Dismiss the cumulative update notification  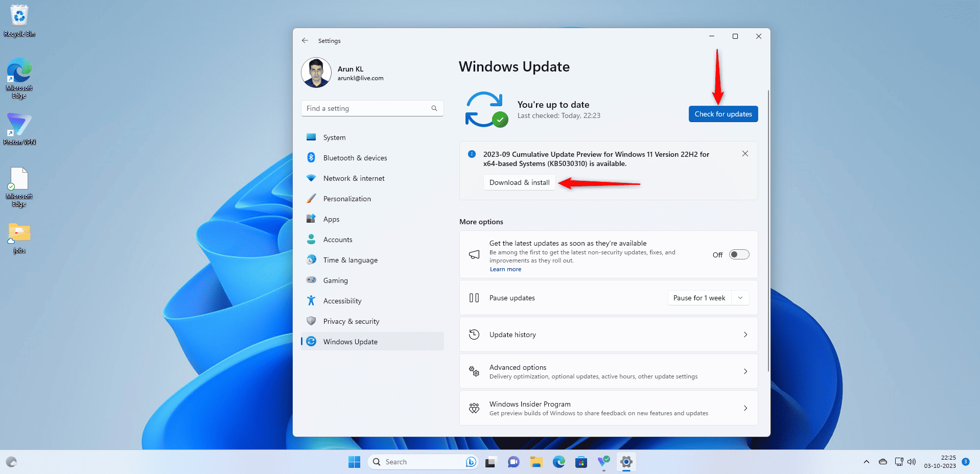(745, 154)
